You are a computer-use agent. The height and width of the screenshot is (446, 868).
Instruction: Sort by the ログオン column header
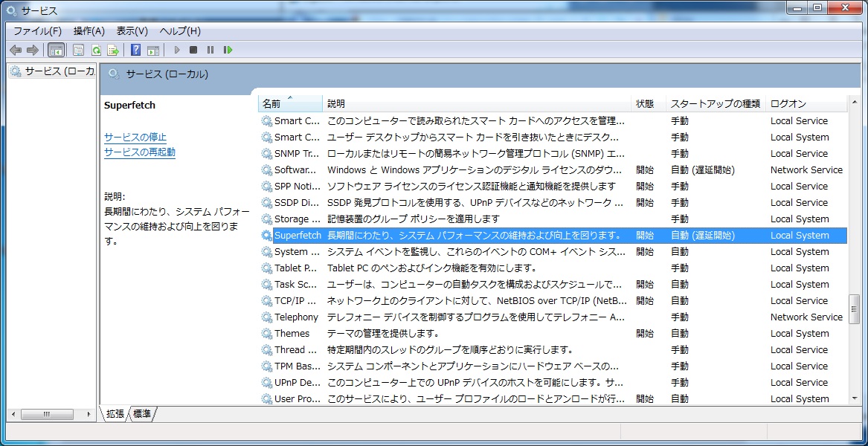(x=806, y=103)
